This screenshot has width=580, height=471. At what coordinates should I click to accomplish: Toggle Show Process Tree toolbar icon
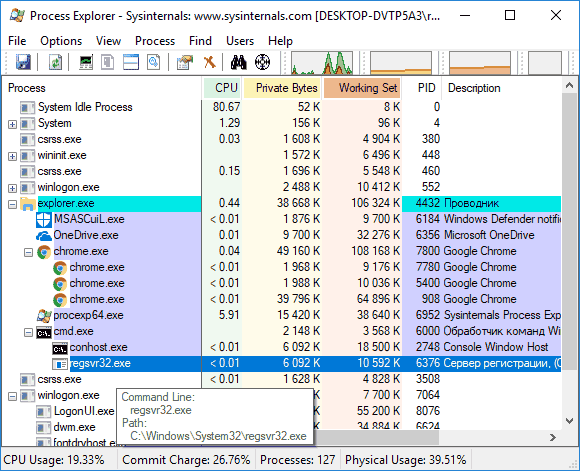point(108,62)
